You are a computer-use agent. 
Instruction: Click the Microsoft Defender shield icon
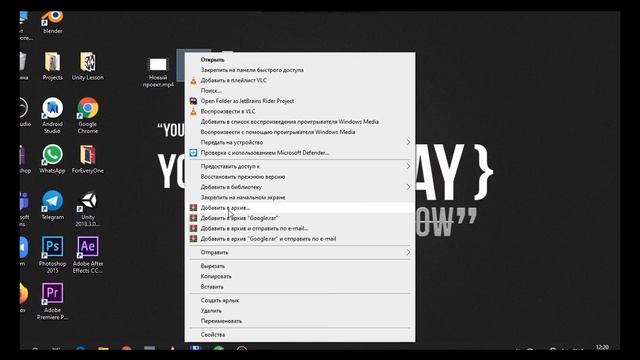(x=193, y=153)
